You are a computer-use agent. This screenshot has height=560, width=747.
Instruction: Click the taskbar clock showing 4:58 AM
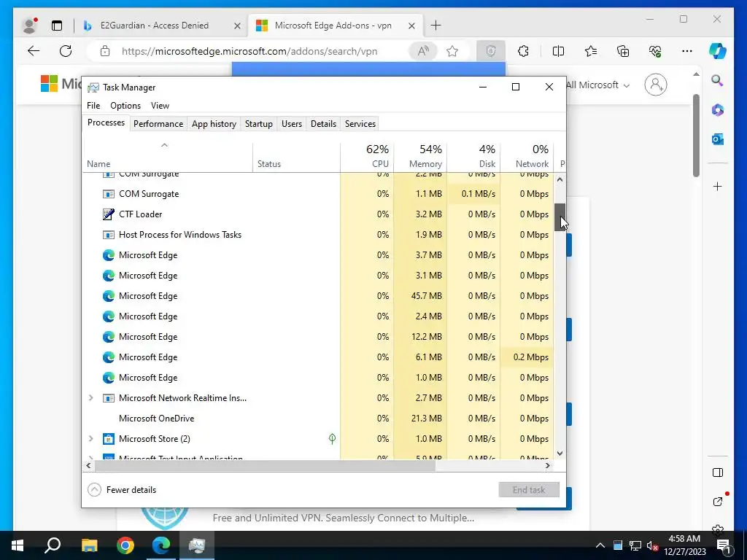684,545
